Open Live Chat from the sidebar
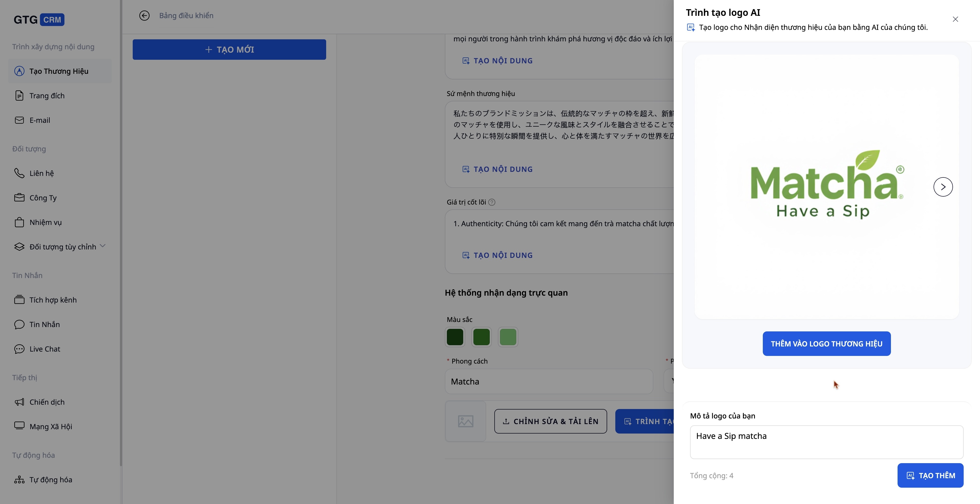Viewport: 980px width, 504px height. coord(44,349)
